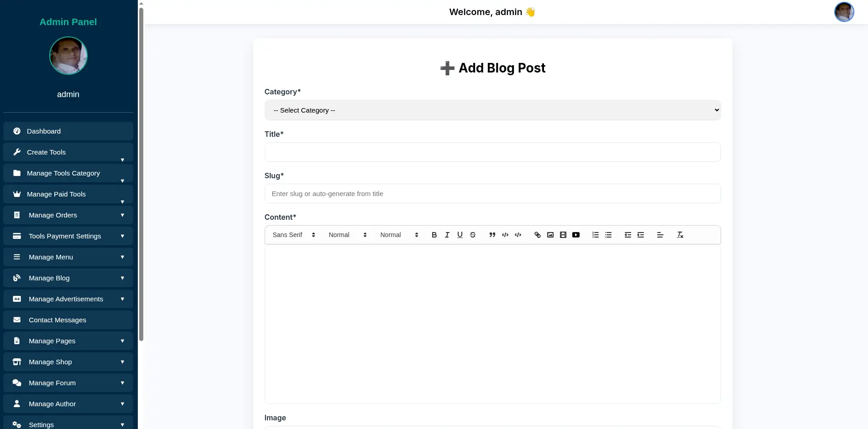868x429 pixels.
Task: Click the sidebar vertical scrollbar
Action: [141, 173]
